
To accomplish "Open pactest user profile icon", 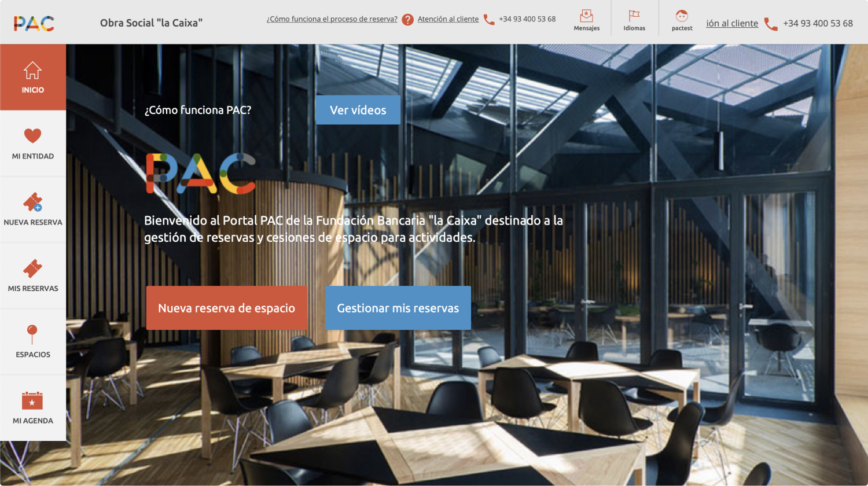I will click(x=682, y=16).
